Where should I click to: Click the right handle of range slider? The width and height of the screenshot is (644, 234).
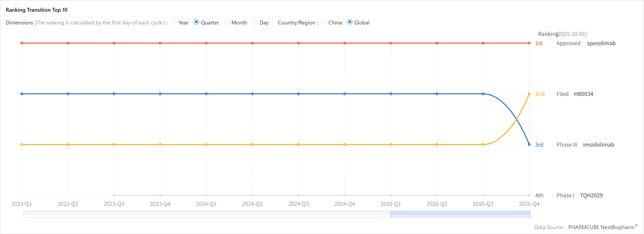coord(530,214)
